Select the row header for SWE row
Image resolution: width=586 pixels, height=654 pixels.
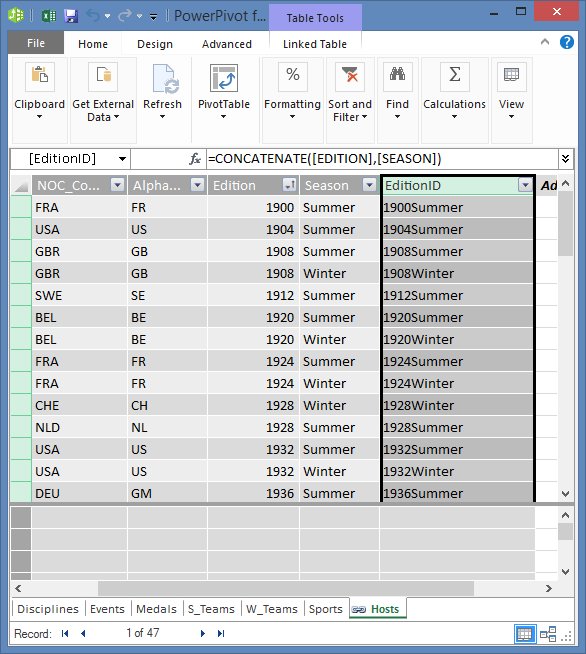point(21,295)
